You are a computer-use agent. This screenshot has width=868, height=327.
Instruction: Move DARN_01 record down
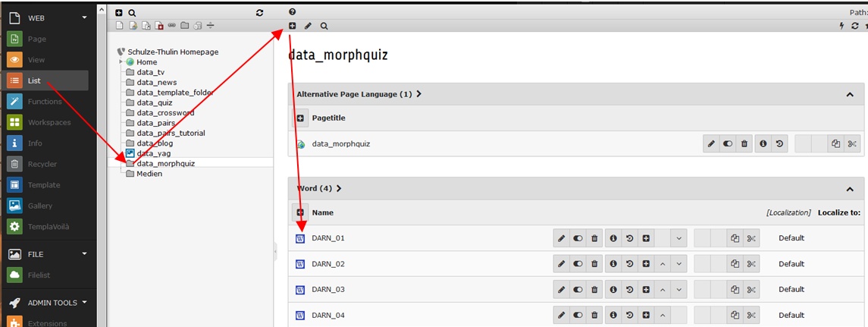678,238
